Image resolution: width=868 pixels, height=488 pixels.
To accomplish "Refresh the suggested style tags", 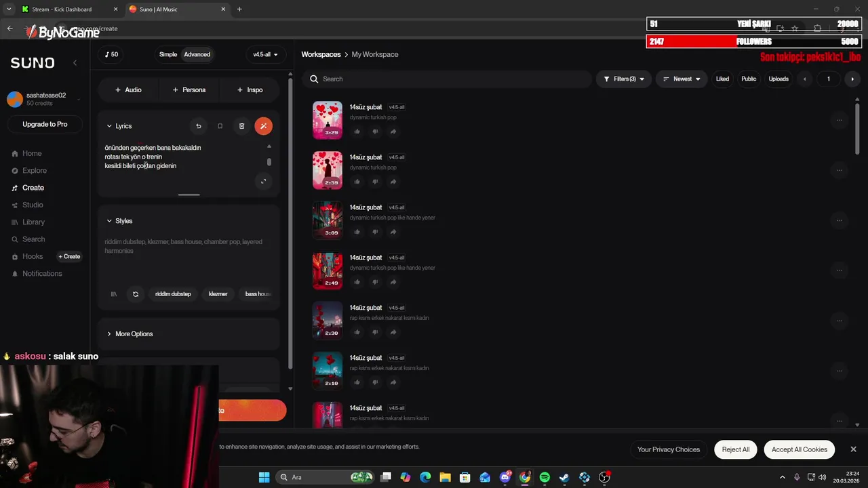I will pyautogui.click(x=136, y=294).
